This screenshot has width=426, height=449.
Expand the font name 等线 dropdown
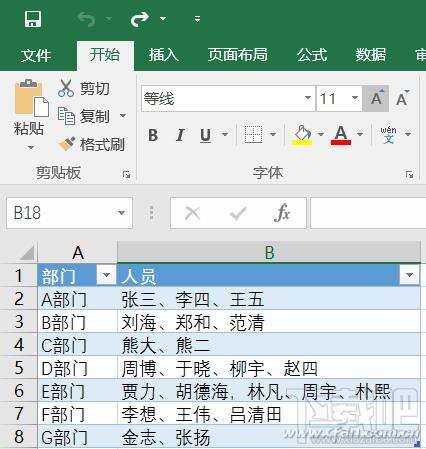pyautogui.click(x=308, y=98)
